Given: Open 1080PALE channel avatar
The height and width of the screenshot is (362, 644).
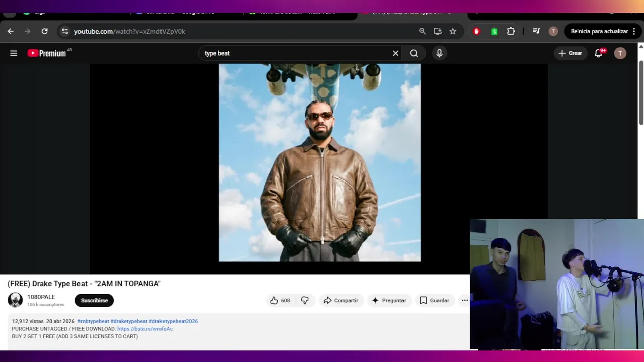Looking at the screenshot, I should click(15, 300).
